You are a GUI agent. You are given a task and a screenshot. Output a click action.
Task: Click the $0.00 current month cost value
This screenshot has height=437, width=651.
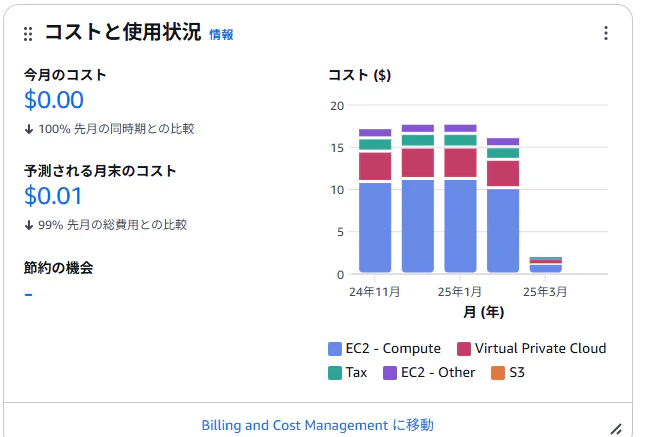click(54, 100)
